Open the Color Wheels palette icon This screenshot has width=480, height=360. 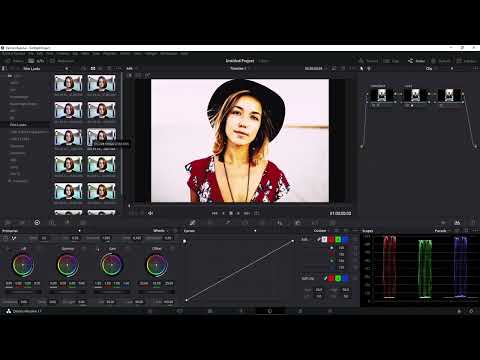click(37, 222)
